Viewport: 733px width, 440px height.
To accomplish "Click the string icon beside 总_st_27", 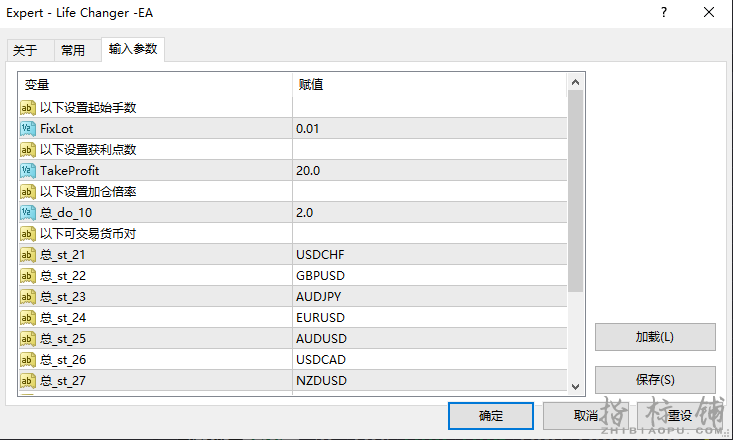I will click(x=28, y=381).
